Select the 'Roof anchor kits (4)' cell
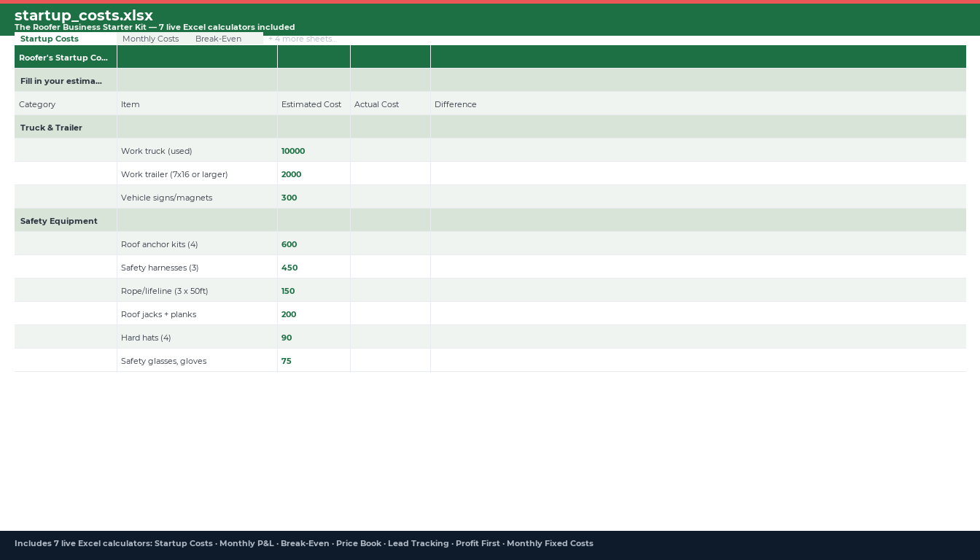 click(197, 244)
